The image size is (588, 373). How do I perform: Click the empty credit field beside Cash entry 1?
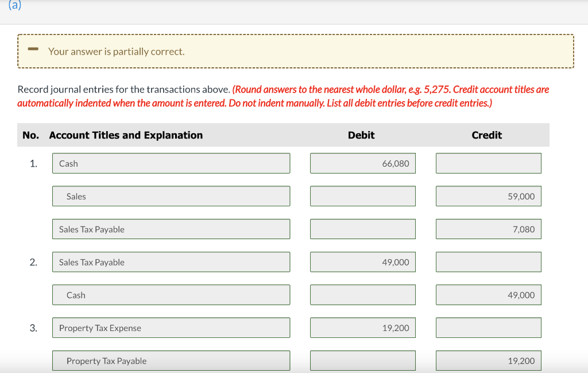point(488,163)
